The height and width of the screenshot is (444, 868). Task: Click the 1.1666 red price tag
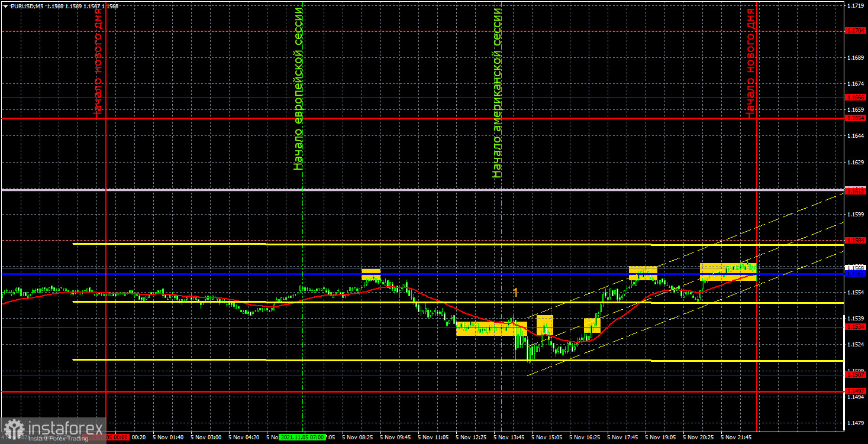(856, 97)
